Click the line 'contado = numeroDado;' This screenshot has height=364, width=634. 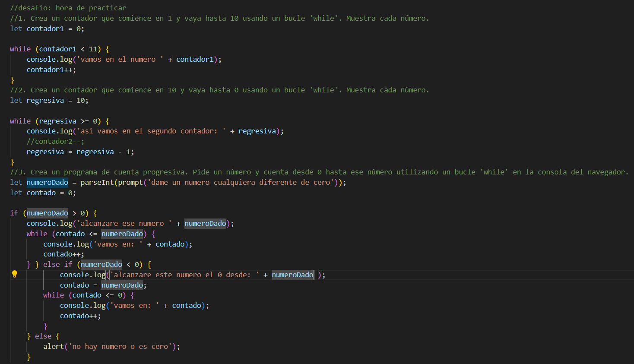103,285
